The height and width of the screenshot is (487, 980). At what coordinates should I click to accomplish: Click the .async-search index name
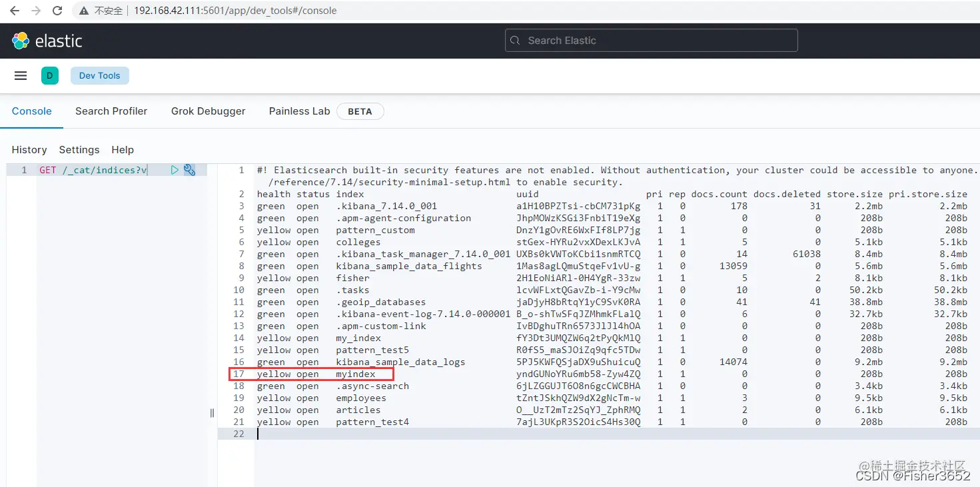pyautogui.click(x=372, y=386)
